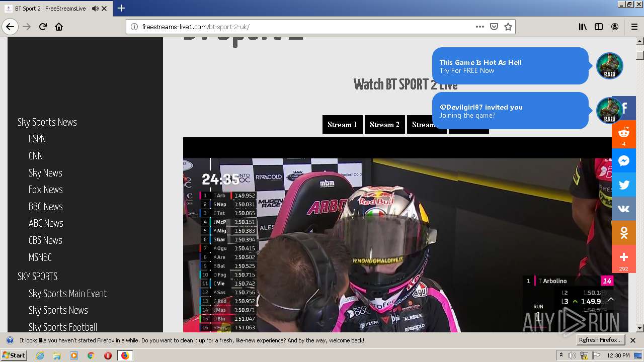Close the BT Sport 2 tab
Viewport: 644px width, 362px height.
coord(104,9)
